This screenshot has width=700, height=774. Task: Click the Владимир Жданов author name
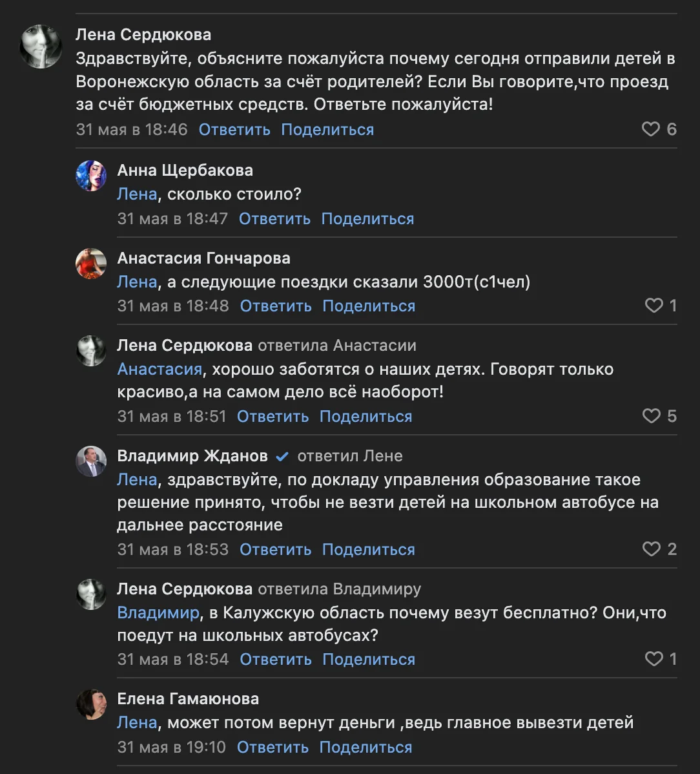point(192,456)
